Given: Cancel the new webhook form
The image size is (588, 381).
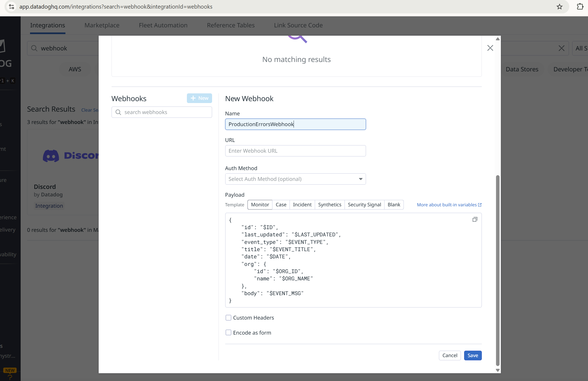Looking at the screenshot, I should pos(450,356).
